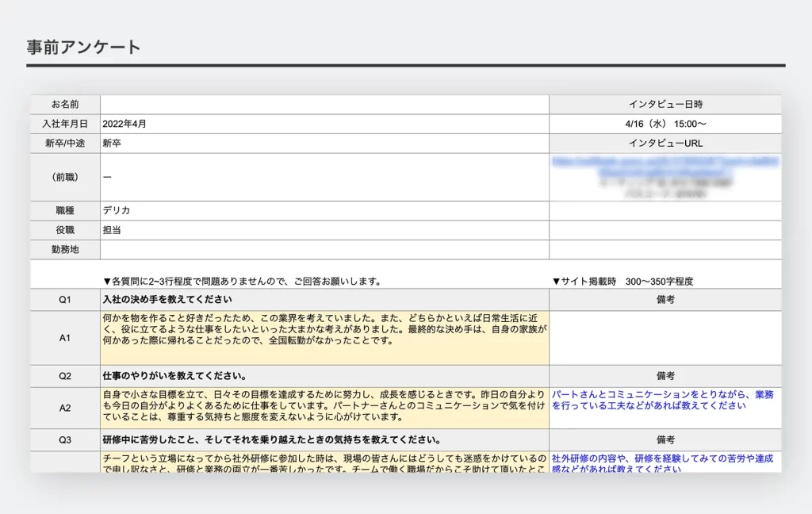
Task: Select the 新卒 value cell
Action: 324,144
